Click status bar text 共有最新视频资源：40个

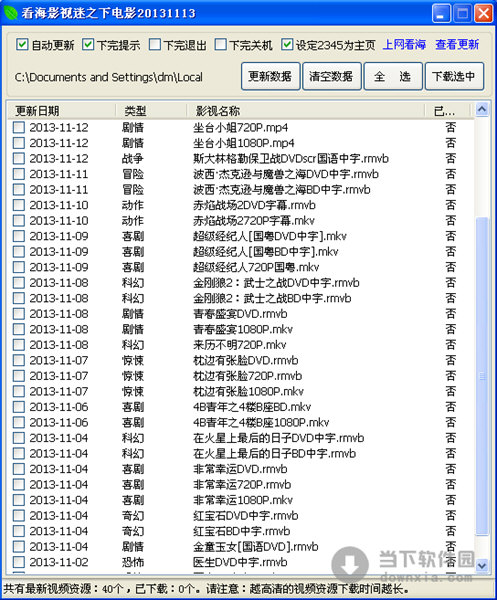click(64, 589)
